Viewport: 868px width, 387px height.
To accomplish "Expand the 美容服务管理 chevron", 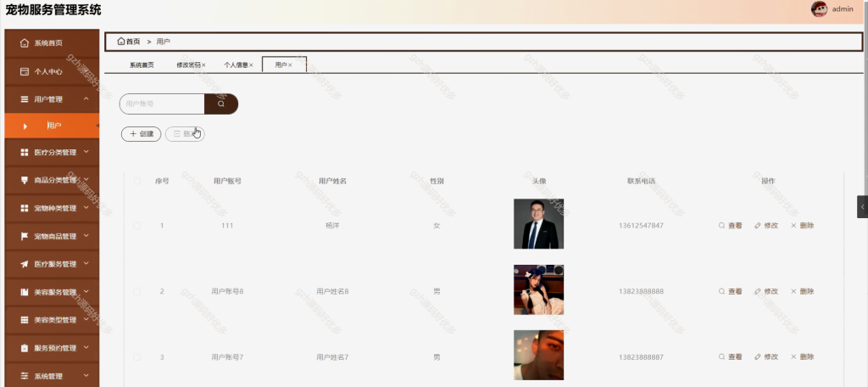I will tap(86, 291).
